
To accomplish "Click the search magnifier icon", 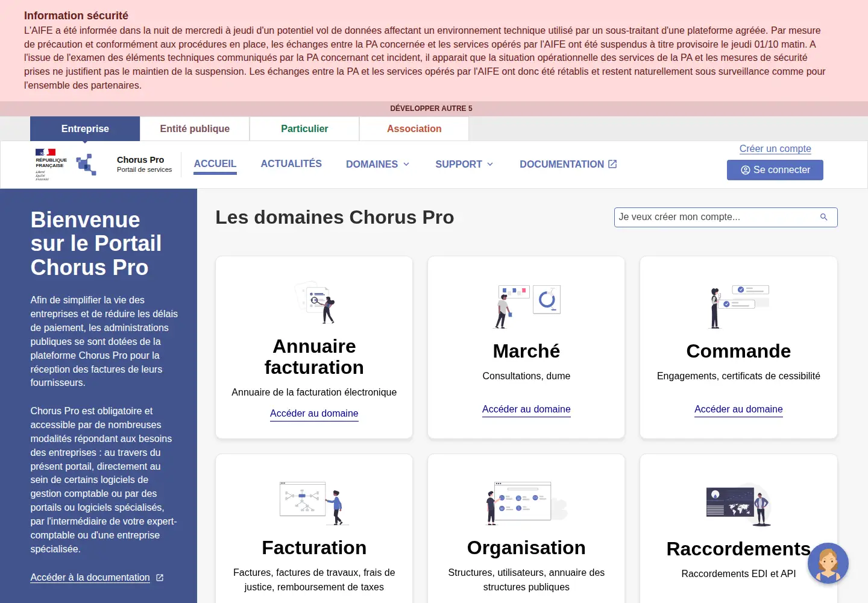I will point(823,217).
